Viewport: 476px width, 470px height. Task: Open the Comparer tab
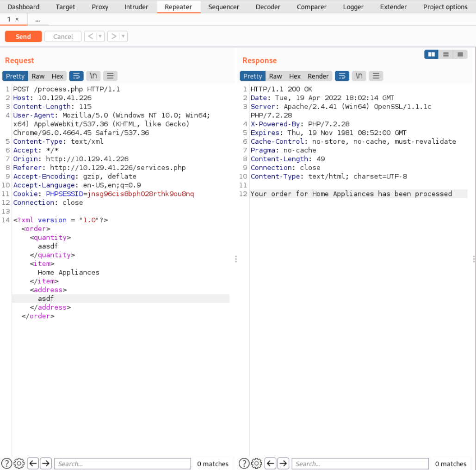tap(311, 6)
